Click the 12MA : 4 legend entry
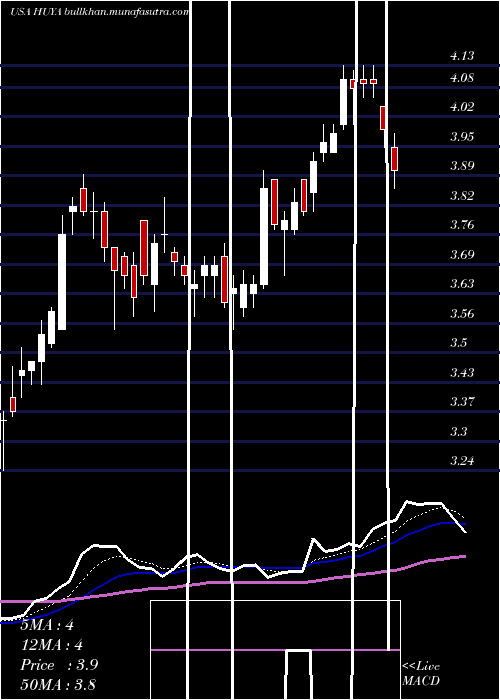Viewport: 500px width, 700px height. (x=52, y=645)
